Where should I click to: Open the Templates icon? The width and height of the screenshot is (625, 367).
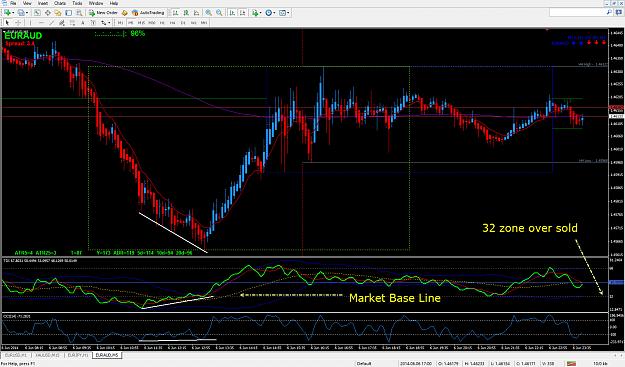point(282,13)
